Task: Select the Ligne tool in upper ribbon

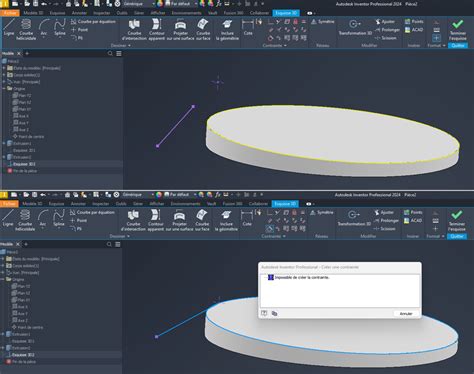Action: tap(9, 27)
